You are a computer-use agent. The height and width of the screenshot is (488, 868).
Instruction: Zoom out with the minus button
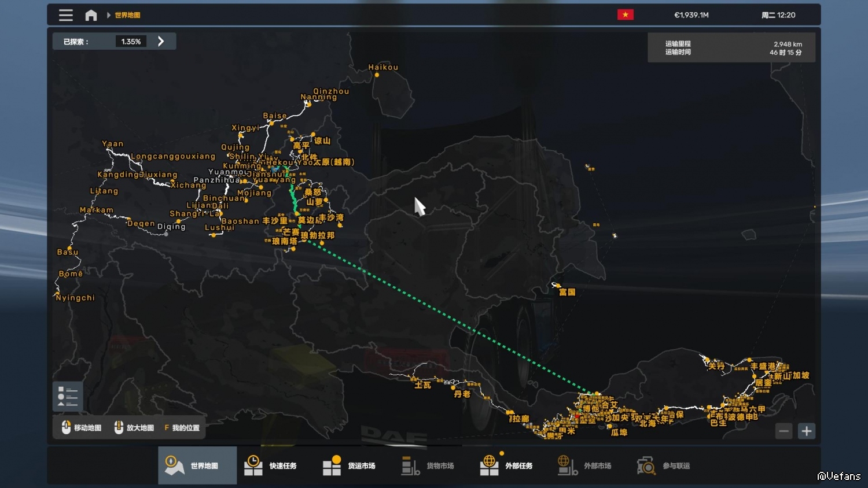coord(784,431)
